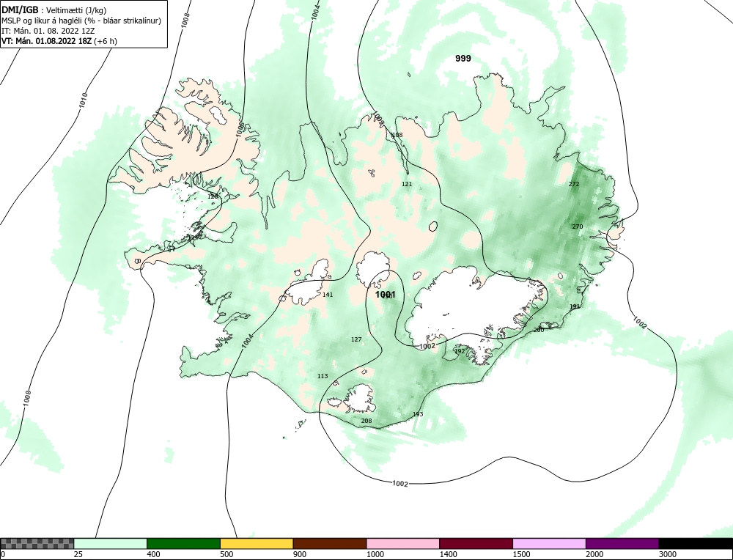The height and width of the screenshot is (560, 733).
Task: Click the '200' value on the southeast coast
Action: [539, 330]
